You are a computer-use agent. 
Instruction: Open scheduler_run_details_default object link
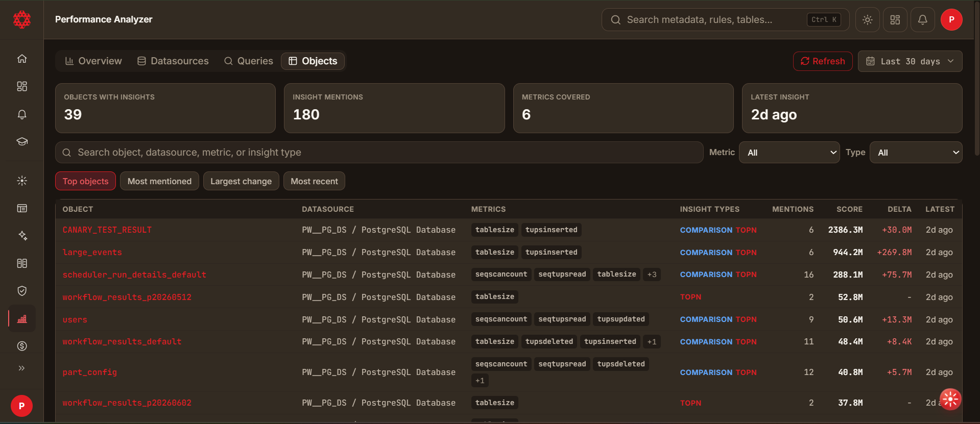click(x=134, y=275)
